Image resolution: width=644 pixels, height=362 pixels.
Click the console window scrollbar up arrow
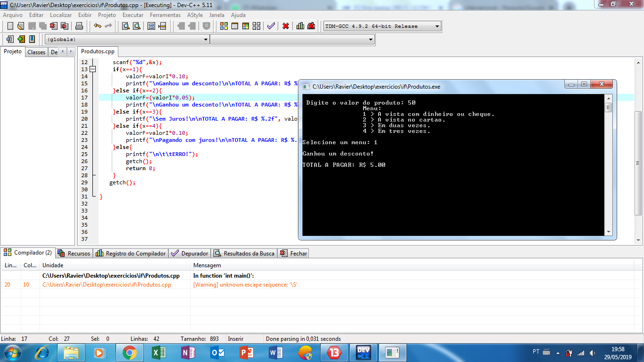(x=609, y=98)
